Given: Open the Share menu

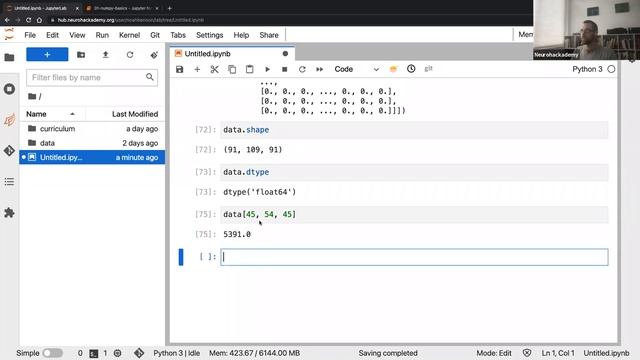Looking at the screenshot, I should 269,35.
